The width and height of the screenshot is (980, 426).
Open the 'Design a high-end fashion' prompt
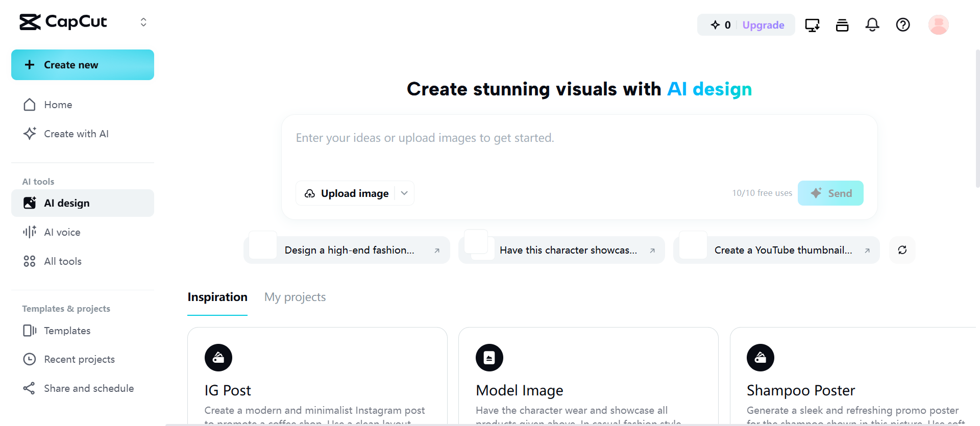(347, 250)
